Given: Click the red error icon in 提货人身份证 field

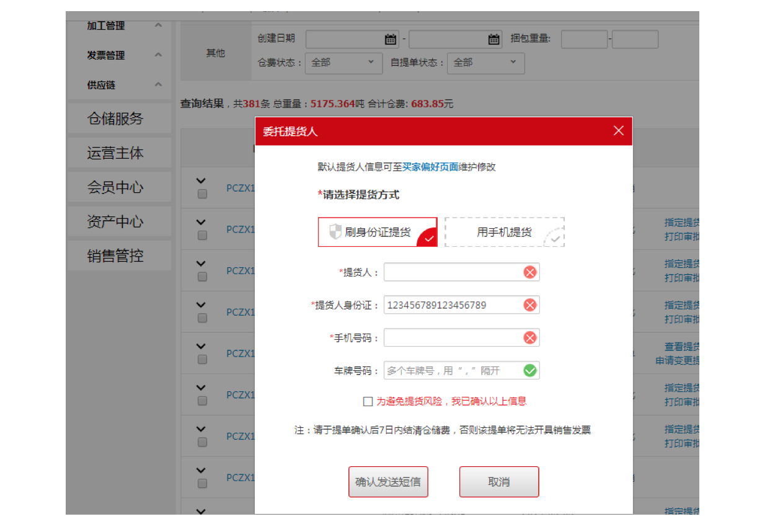Looking at the screenshot, I should (x=529, y=305).
